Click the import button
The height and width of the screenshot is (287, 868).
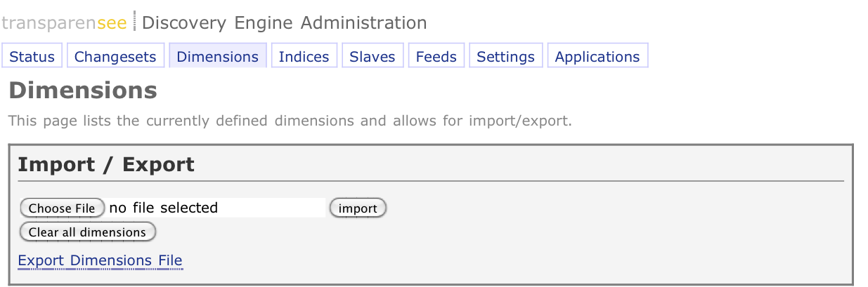[x=358, y=208]
